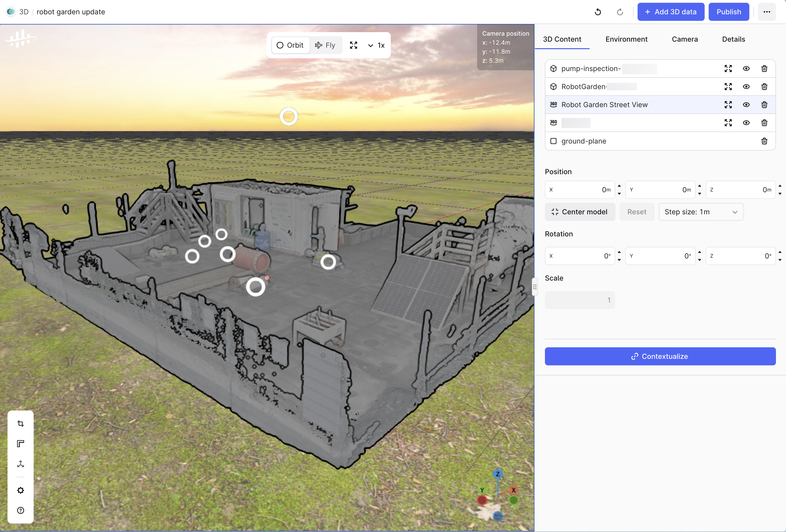The image size is (786, 532).
Task: Open the three-dots more options menu
Action: click(766, 12)
